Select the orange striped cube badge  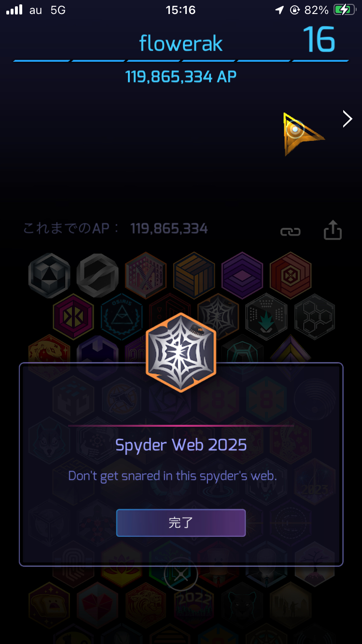click(x=194, y=276)
